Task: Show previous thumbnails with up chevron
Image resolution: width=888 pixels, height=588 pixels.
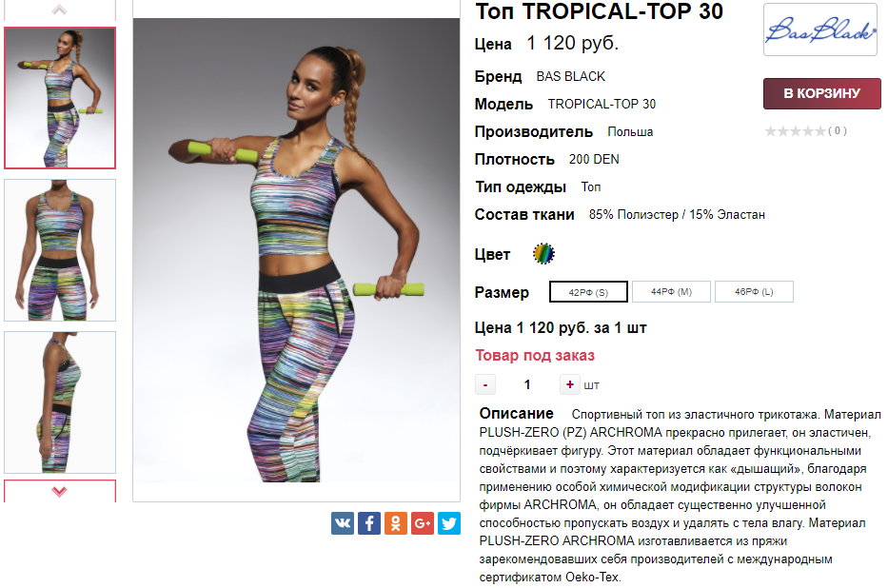Action: (x=59, y=10)
